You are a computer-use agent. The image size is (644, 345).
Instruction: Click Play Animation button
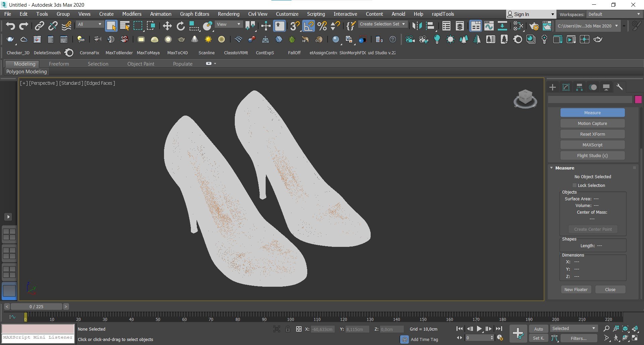coord(479,329)
